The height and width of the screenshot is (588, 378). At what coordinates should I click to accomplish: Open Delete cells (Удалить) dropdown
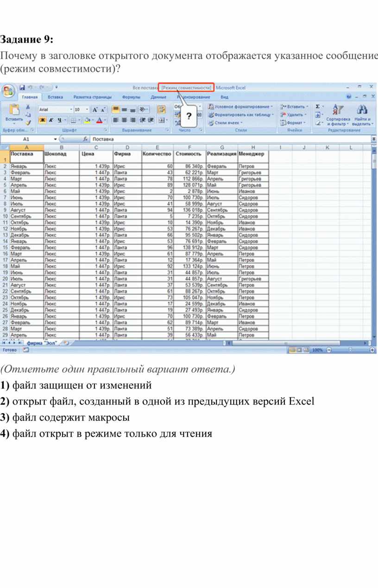pos(292,115)
